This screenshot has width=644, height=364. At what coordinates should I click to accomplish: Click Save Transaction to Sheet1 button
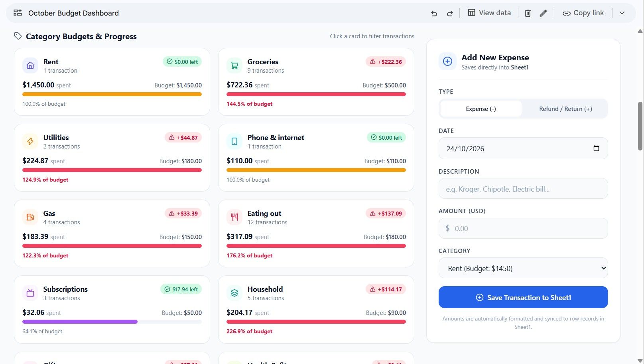point(523,297)
